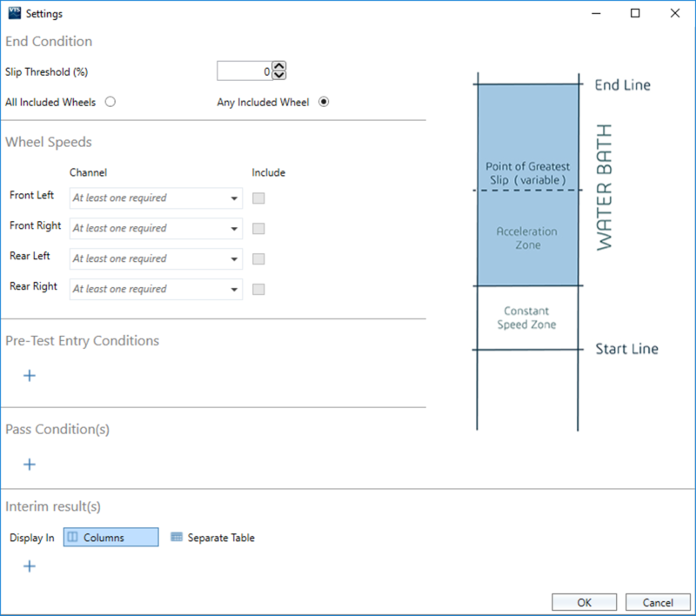Click the Slip Threshold input field
Image resolution: width=696 pixels, height=616 pixels.
coord(244,71)
